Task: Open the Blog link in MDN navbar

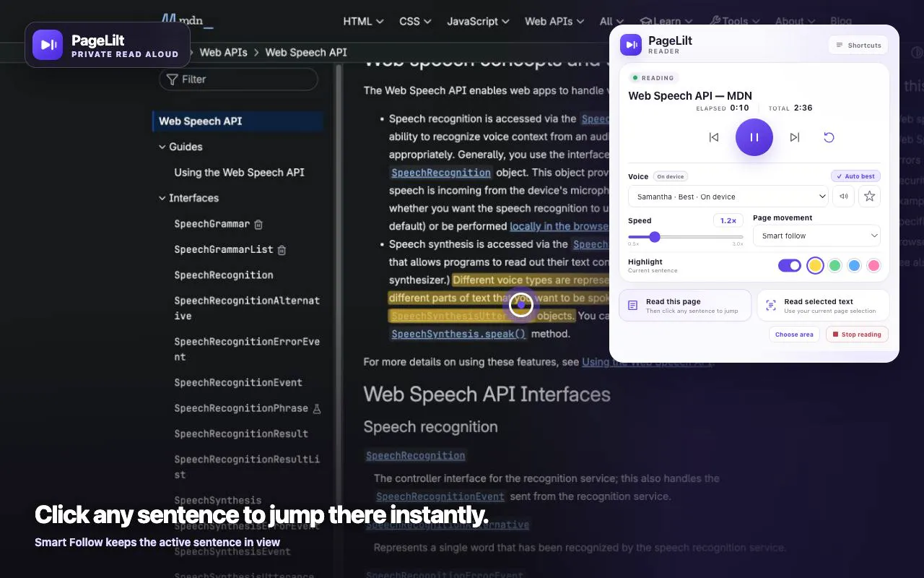Action: tap(841, 21)
